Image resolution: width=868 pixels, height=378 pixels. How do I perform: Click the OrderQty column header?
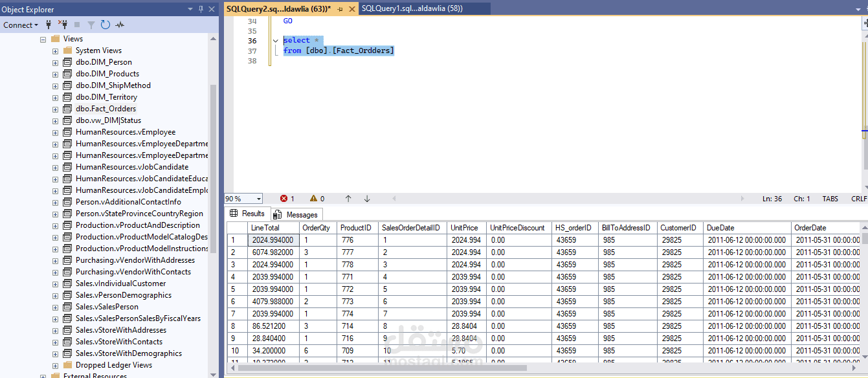click(x=319, y=228)
